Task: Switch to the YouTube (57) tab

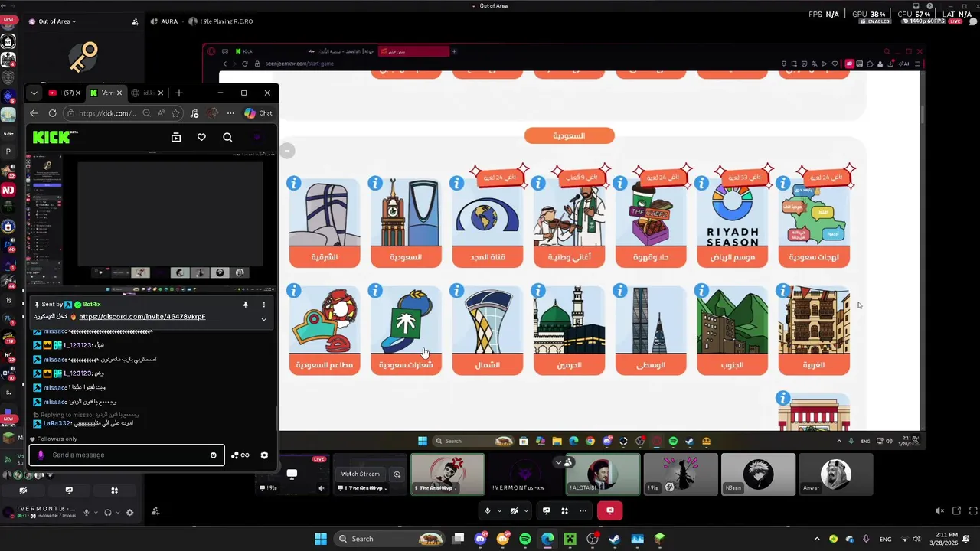Action: pos(63,93)
